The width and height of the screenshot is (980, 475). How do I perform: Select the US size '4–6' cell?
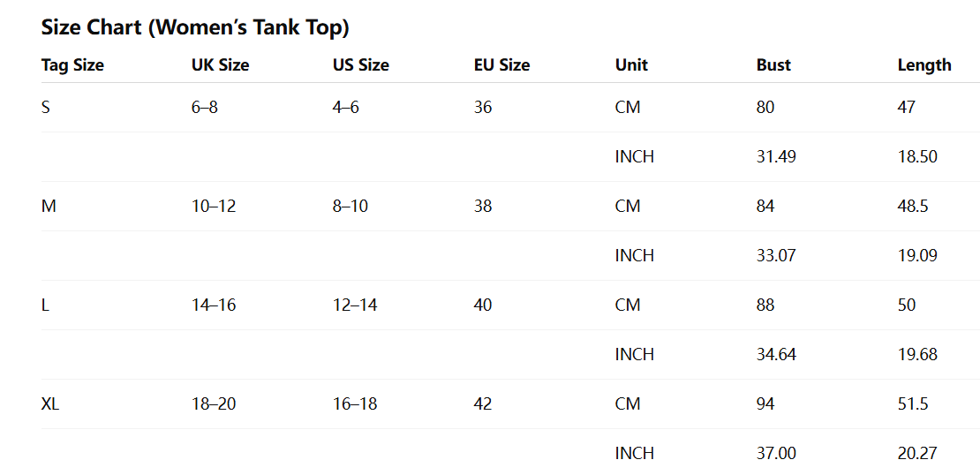(x=346, y=107)
